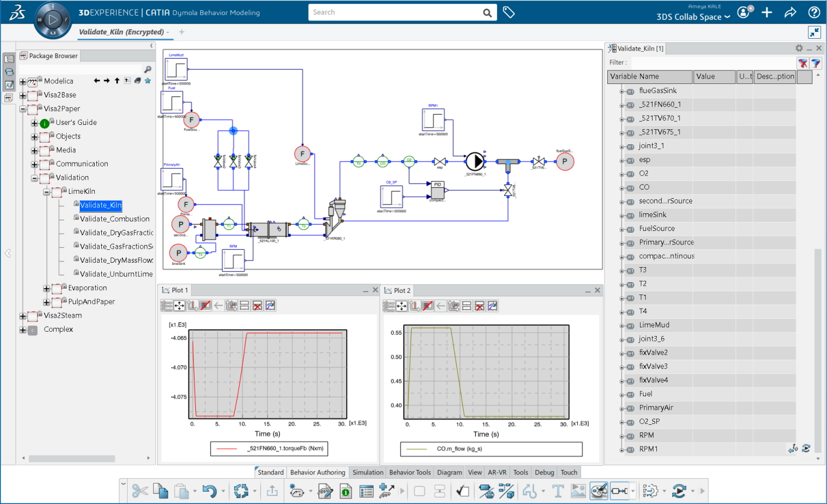Toggle the paint palette toolbar button
Screen dimensions: 827x504
[599, 491]
